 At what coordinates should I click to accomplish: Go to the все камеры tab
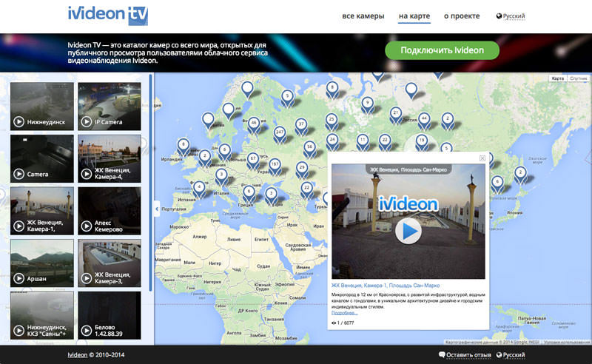363,16
